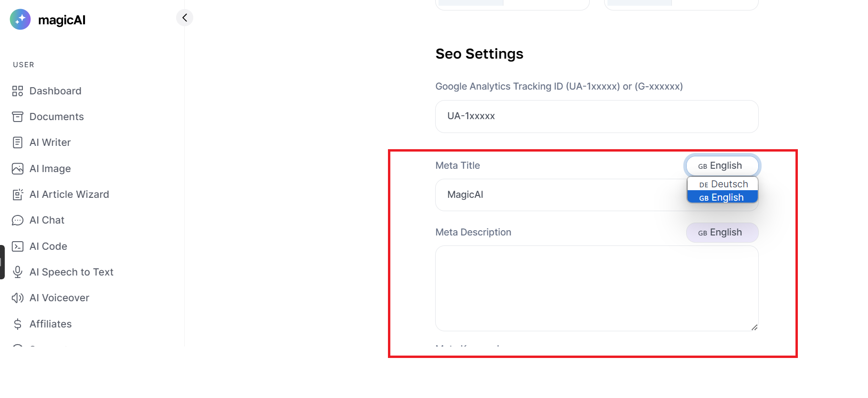This screenshot has height=398, width=868.
Task: Click inside the Meta Description textarea
Action: coord(596,288)
